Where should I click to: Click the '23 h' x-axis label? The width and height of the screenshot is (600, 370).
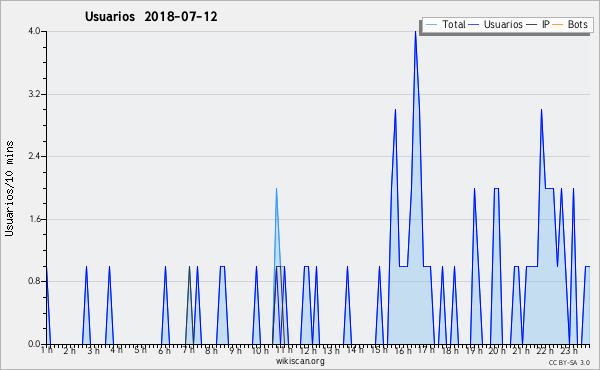pyautogui.click(x=569, y=350)
